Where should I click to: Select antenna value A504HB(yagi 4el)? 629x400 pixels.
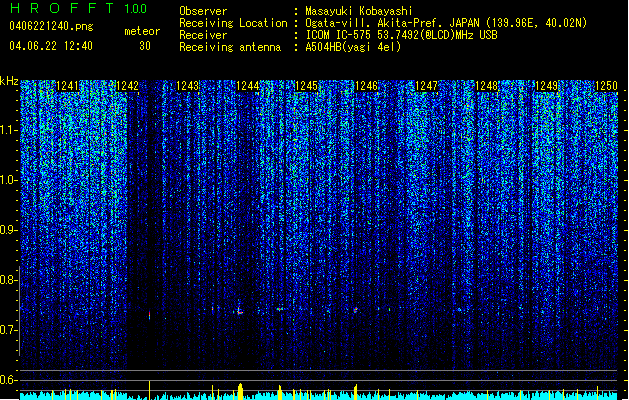pos(353,47)
